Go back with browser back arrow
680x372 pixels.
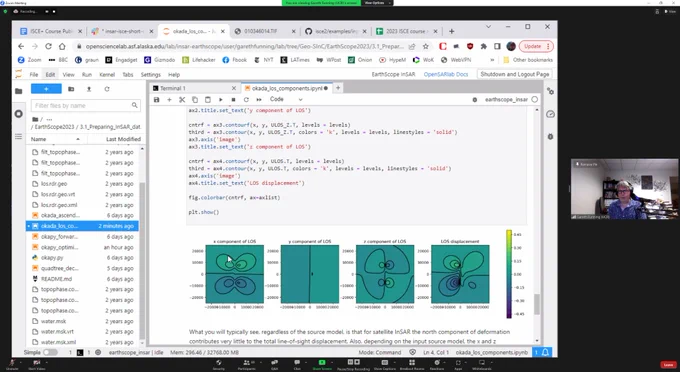(x=21, y=46)
